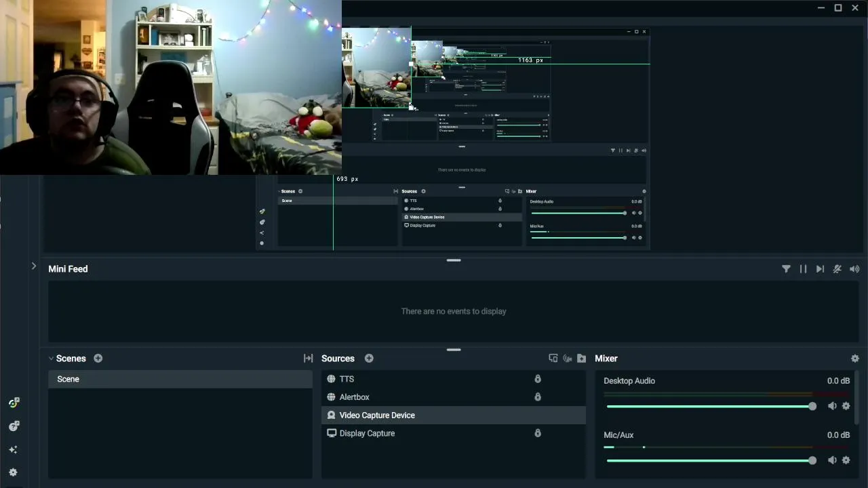Open the first left sidebar app icon
This screenshot has width=868, height=488.
14,403
